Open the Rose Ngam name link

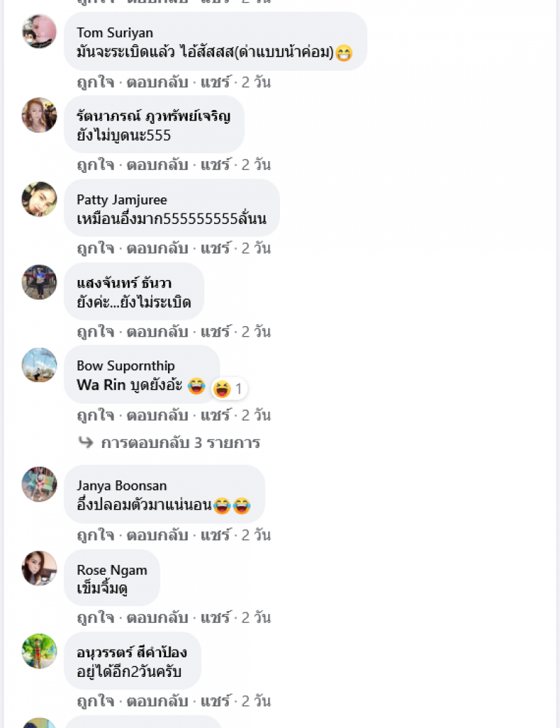[x=112, y=570]
